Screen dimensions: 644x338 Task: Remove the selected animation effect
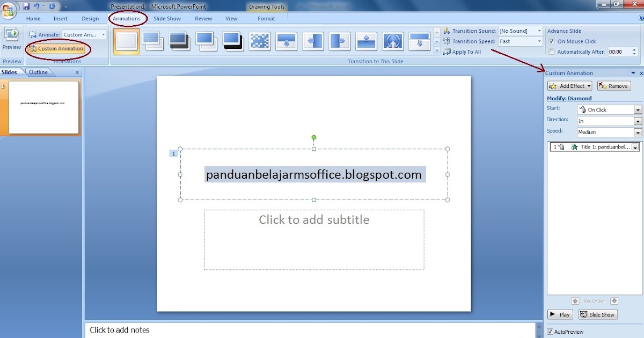pos(614,86)
